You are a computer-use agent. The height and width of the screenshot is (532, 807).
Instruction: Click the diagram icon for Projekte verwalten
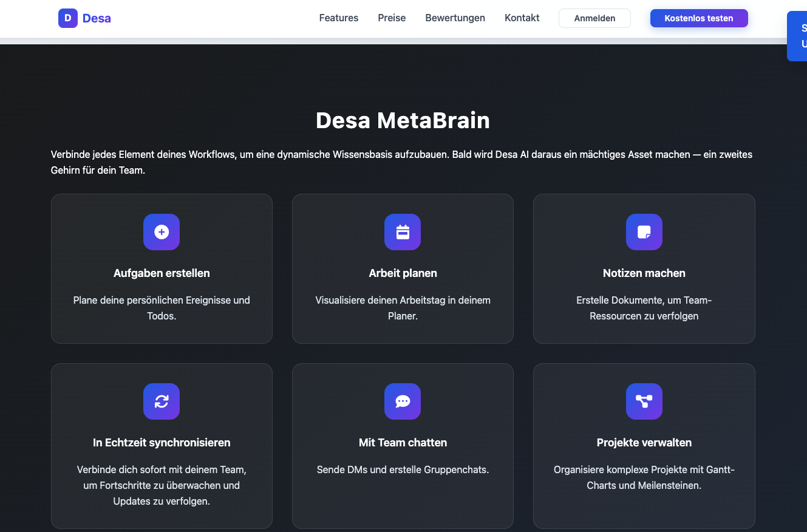pyautogui.click(x=644, y=401)
